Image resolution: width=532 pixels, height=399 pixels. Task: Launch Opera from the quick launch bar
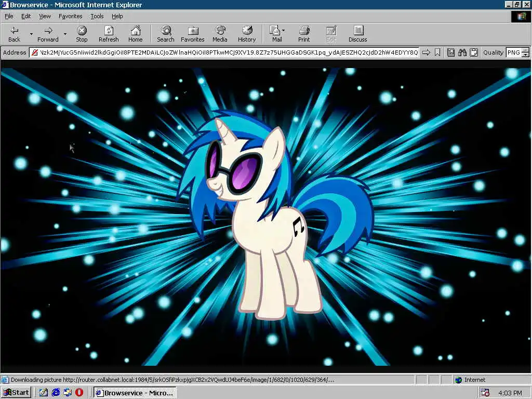tap(79, 393)
